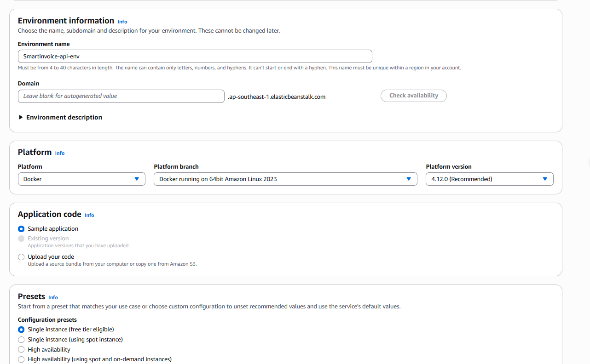The width and height of the screenshot is (590, 364).
Task: Click the Domain text field
Action: click(121, 96)
